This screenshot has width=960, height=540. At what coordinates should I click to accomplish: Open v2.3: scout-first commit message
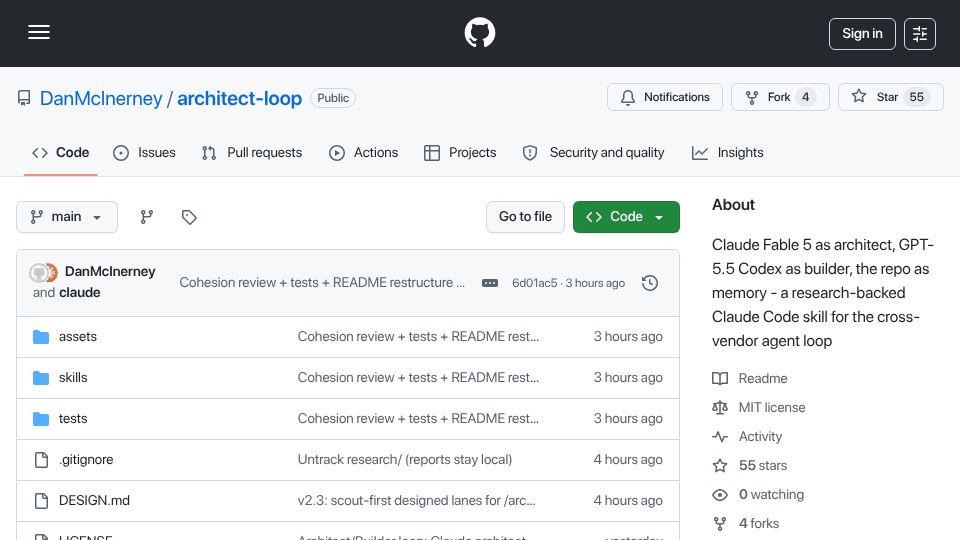[x=416, y=501]
